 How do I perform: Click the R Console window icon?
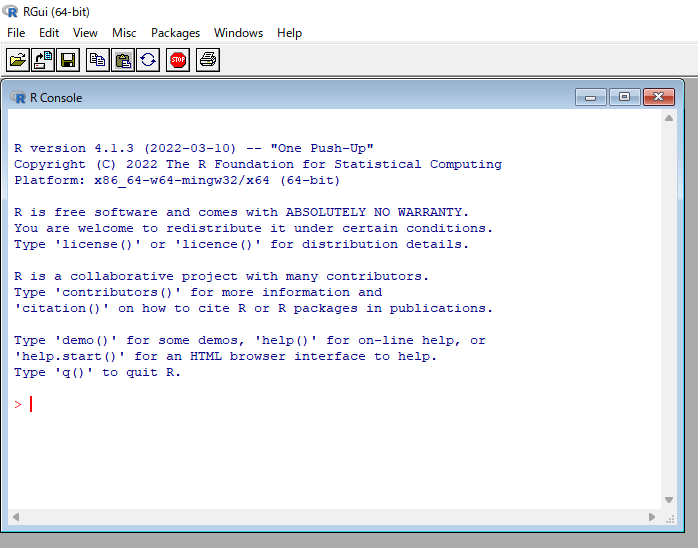18,97
